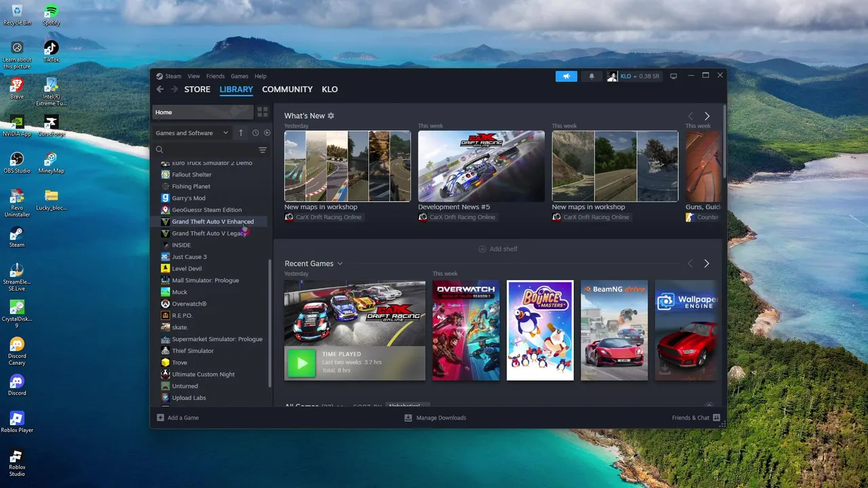868x488 pixels.
Task: Open the Friends menu
Action: click(x=216, y=77)
